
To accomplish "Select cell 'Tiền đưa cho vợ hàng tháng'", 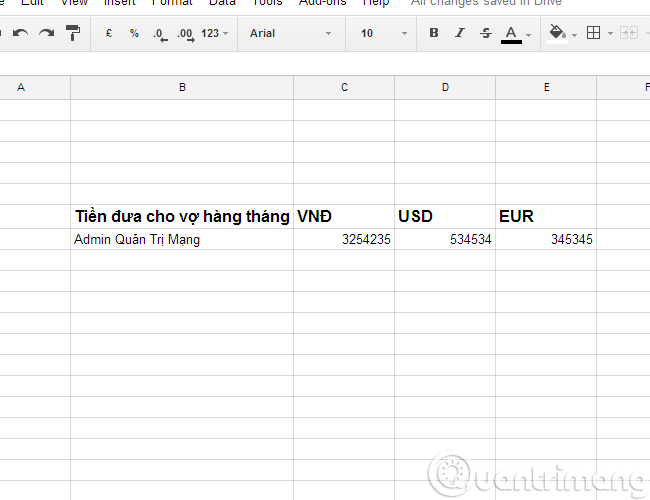I will pyautogui.click(x=182, y=216).
